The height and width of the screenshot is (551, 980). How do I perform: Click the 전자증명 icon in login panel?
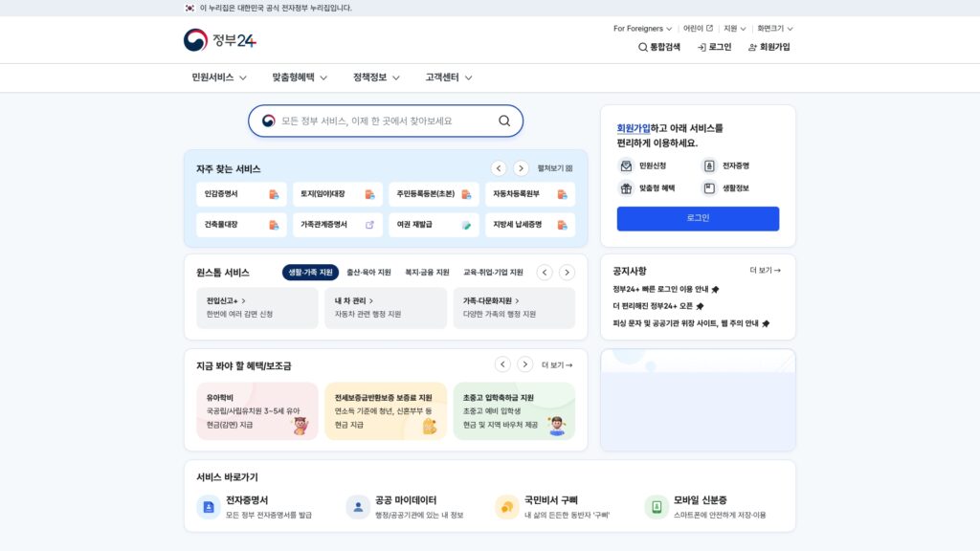pos(709,165)
